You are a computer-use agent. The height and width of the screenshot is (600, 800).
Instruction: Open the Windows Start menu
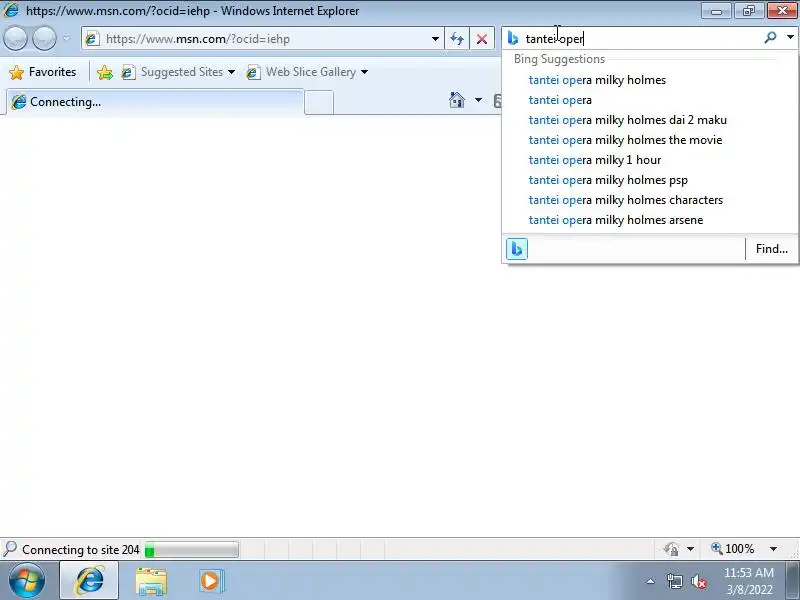[27, 581]
